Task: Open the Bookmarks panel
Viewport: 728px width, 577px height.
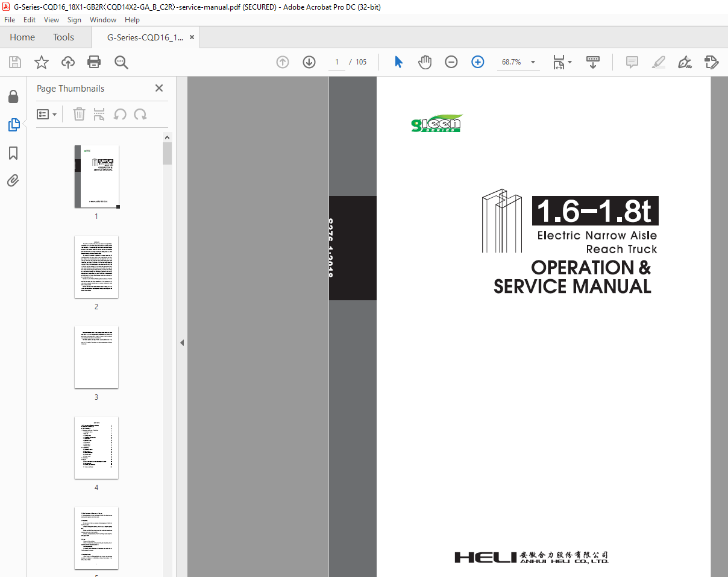Action: (13, 153)
